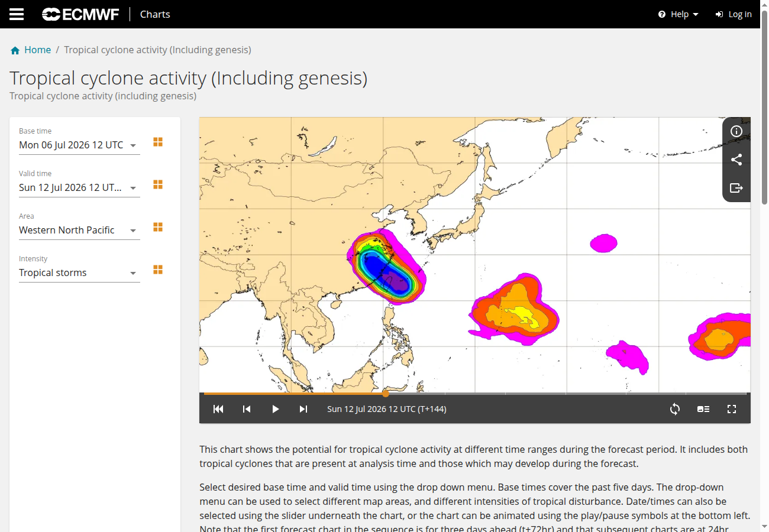Jump to first forecast frame
Screen dimensions: 769x532
[218, 409]
